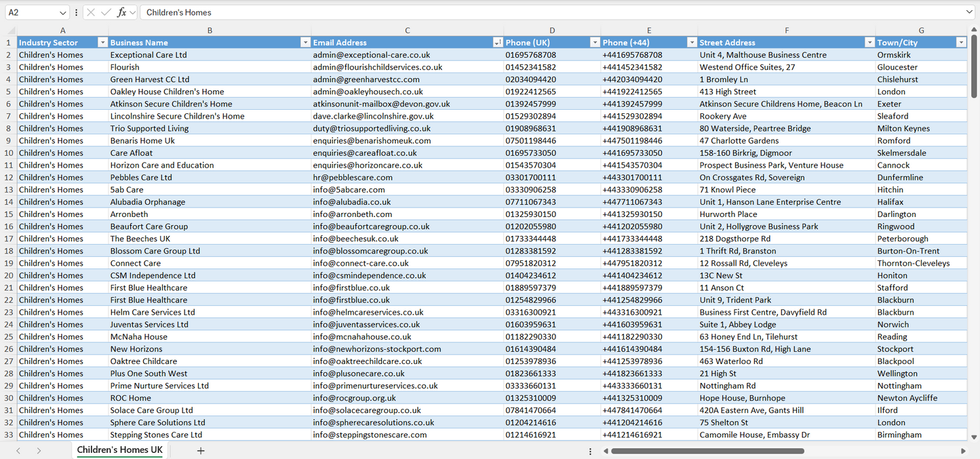Select row 12 header
The width and height of the screenshot is (980, 459).
tap(9, 177)
